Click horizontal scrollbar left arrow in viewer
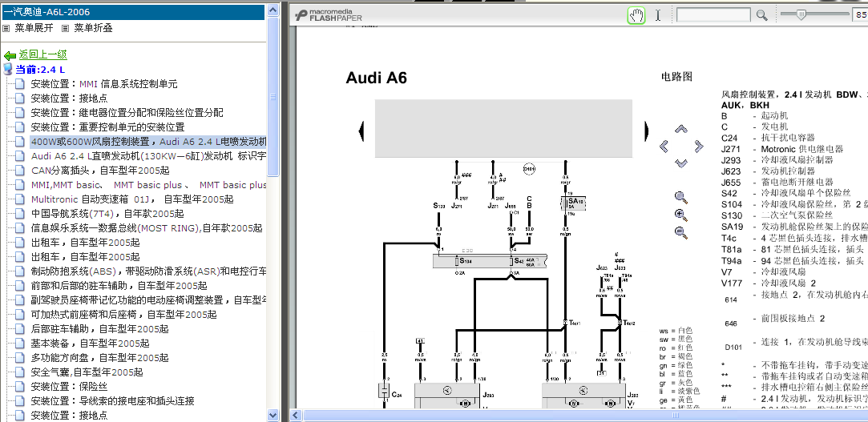The height and width of the screenshot is (422, 868). point(295,415)
